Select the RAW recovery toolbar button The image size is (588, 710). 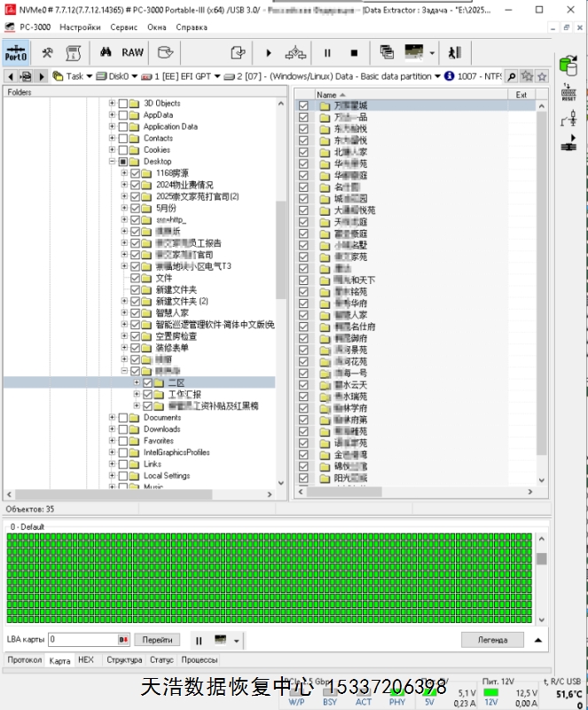pos(132,52)
